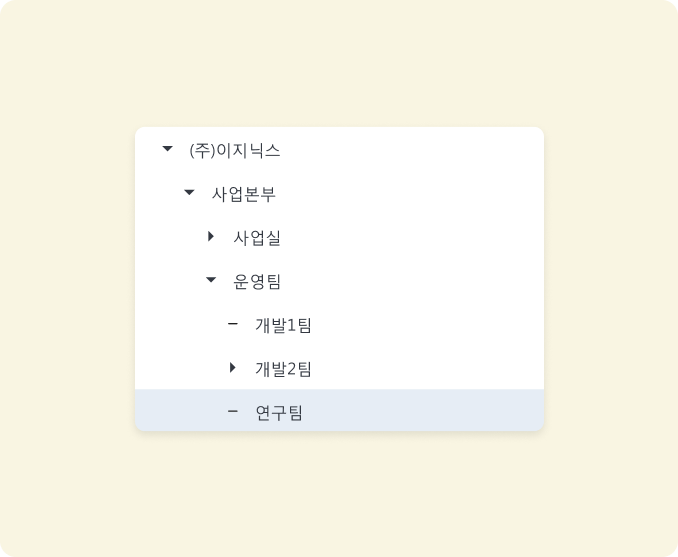Viewport: 678px width, 557px height.
Task: Select the 연구팀 label
Action: click(279, 412)
